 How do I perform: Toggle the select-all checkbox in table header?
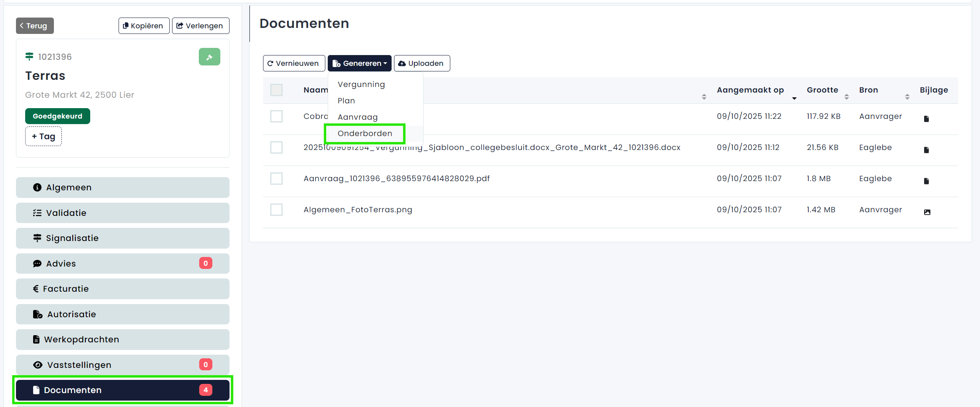276,90
